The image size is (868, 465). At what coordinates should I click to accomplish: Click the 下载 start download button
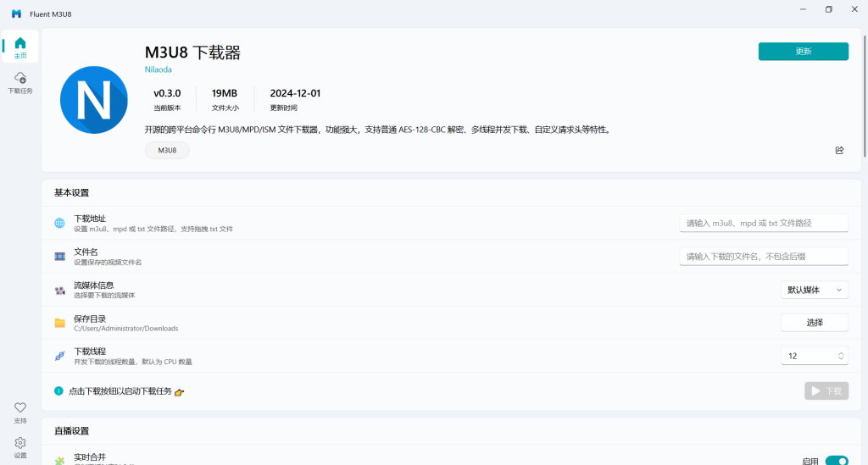click(x=826, y=390)
